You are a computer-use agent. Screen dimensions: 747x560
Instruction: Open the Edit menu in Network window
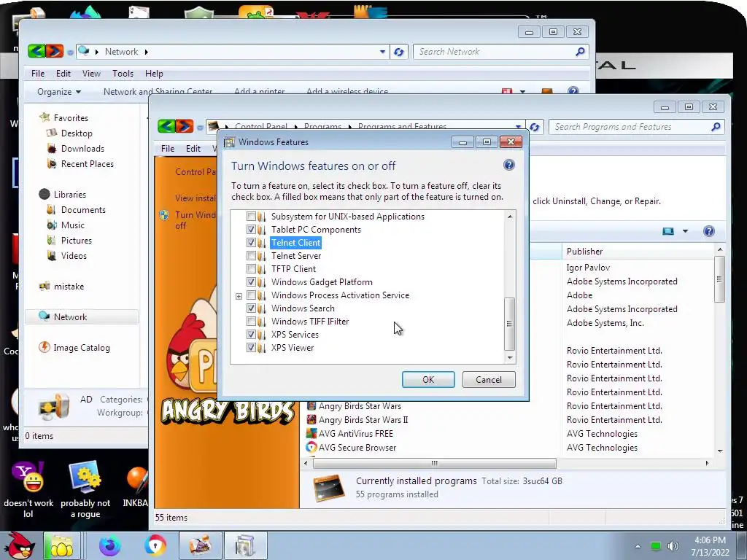click(63, 74)
